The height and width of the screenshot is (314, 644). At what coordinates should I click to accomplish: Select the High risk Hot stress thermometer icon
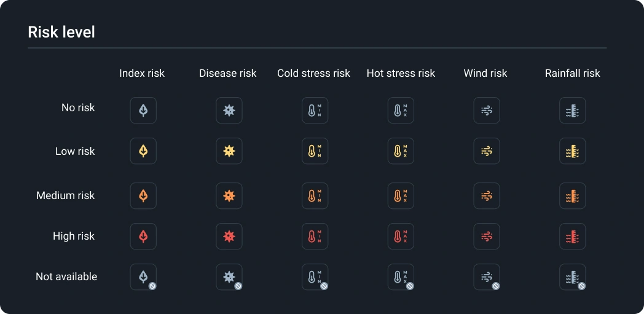pos(401,237)
